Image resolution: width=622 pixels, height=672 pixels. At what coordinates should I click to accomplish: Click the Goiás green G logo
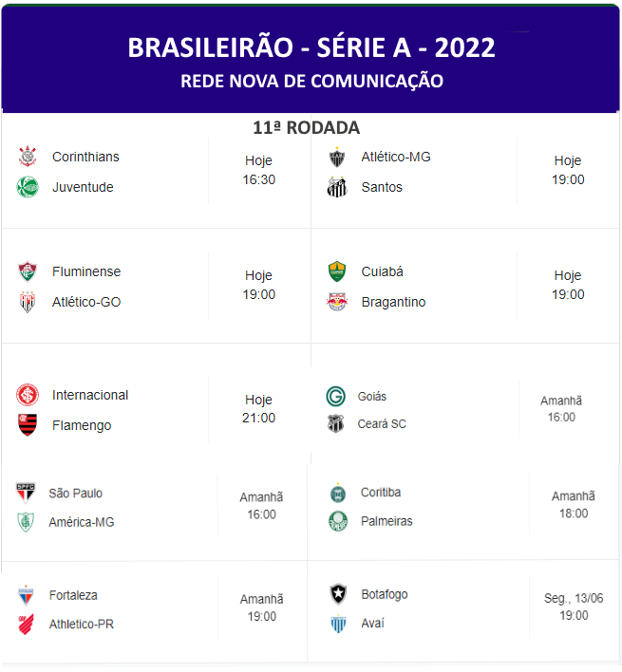coord(335,397)
